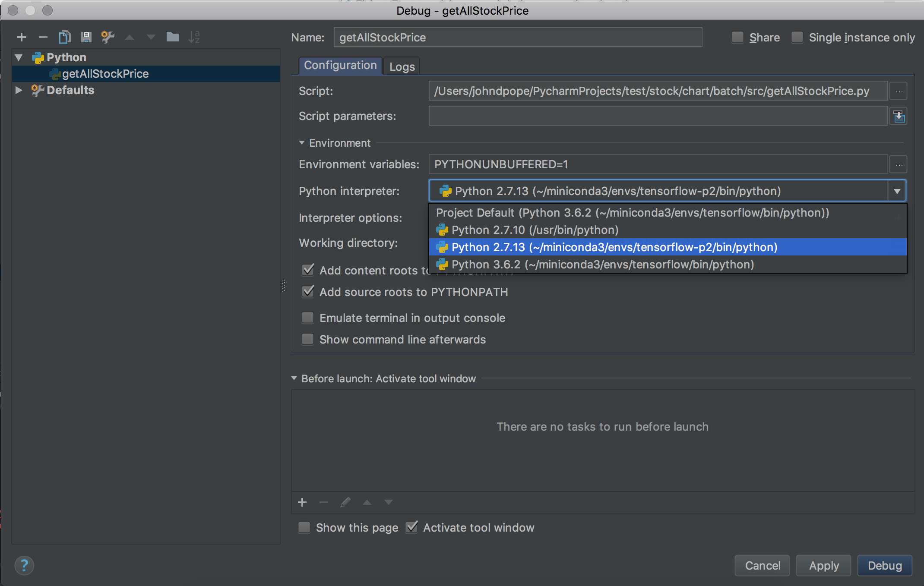Expand the Defaults tree node
The image size is (924, 586).
(19, 90)
